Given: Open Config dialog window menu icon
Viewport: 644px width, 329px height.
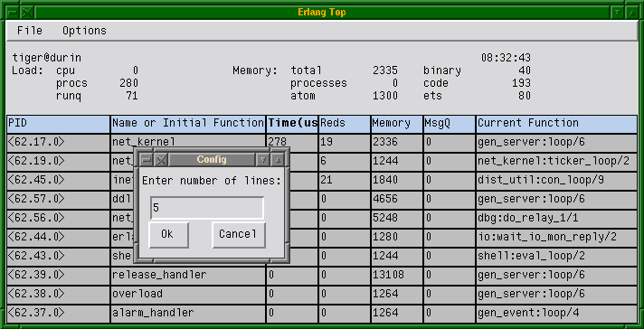Looking at the screenshot, I should 147,160.
